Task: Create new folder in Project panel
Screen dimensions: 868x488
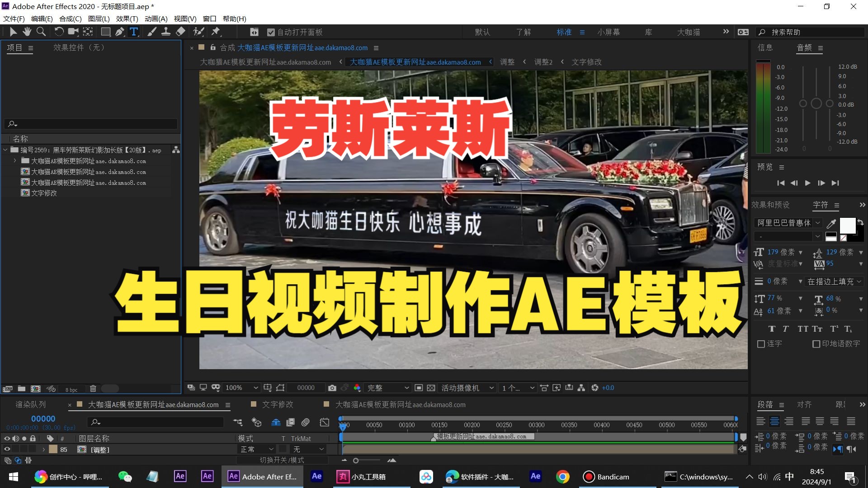Action: (21, 389)
